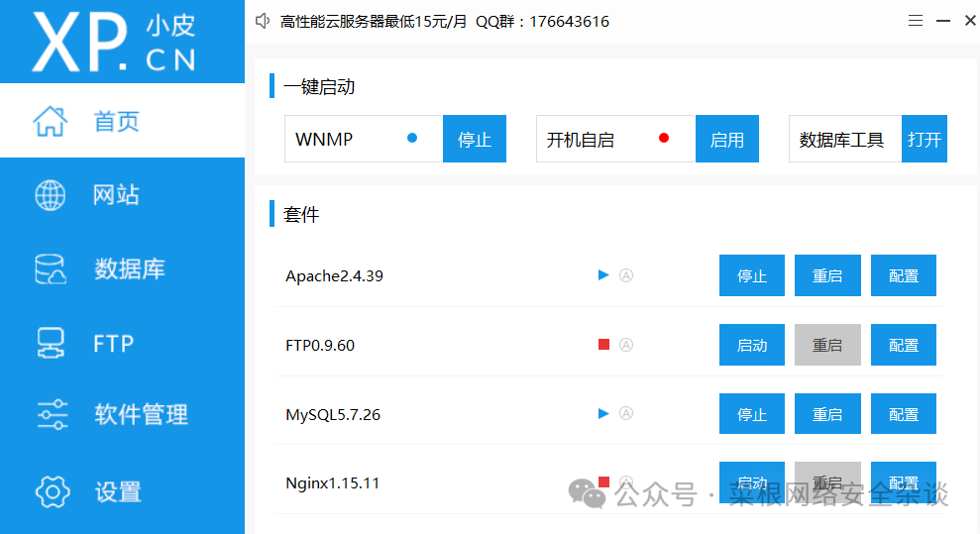The height and width of the screenshot is (534, 980).
Task: Click 启用 button for 开机自启
Action: pos(727,139)
